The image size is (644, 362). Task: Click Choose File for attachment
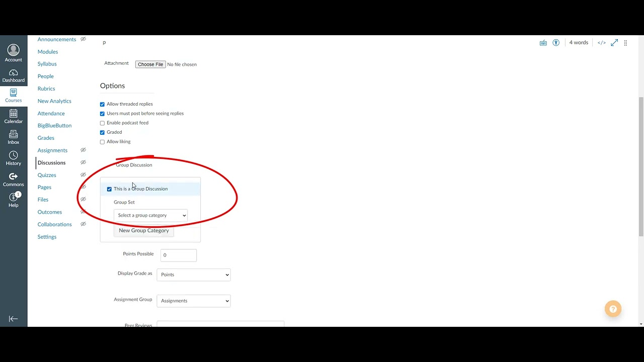pos(150,64)
